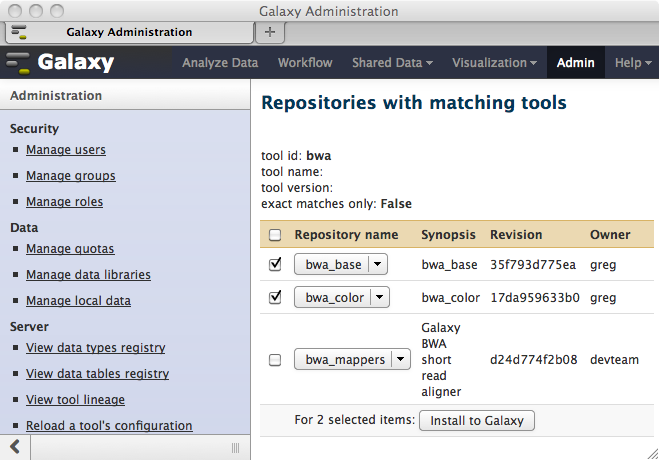Click revision d24d774f2b08 cell
The height and width of the screenshot is (460, 659).
point(533,360)
